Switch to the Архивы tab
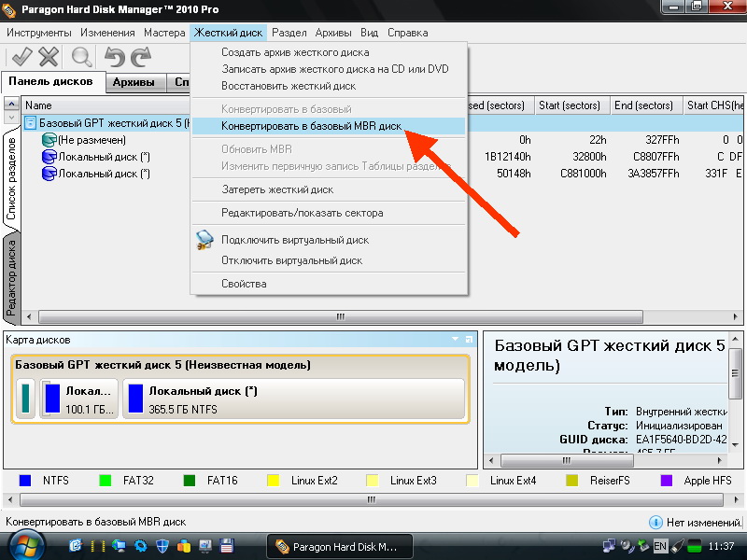The height and width of the screenshot is (560, 747). click(x=134, y=83)
